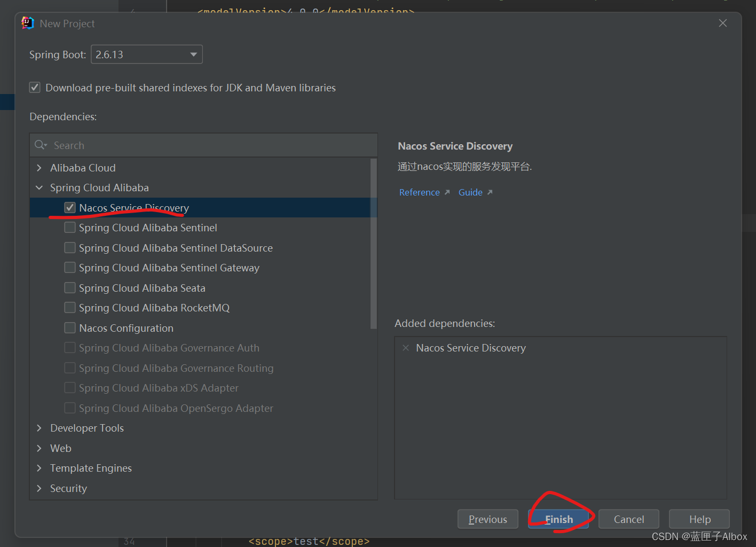Screen dimensions: 756x547
Task: Select Nacos Service Discovery in Added dependencies
Action: tap(471, 348)
